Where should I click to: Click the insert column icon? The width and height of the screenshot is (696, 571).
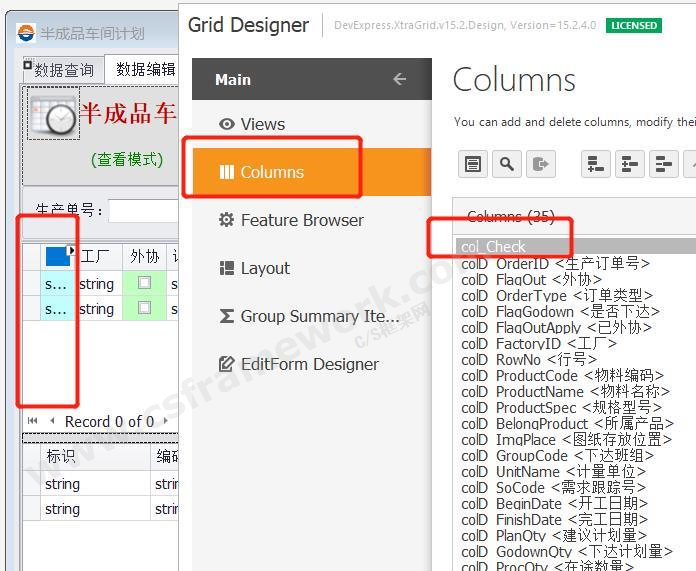click(629, 164)
